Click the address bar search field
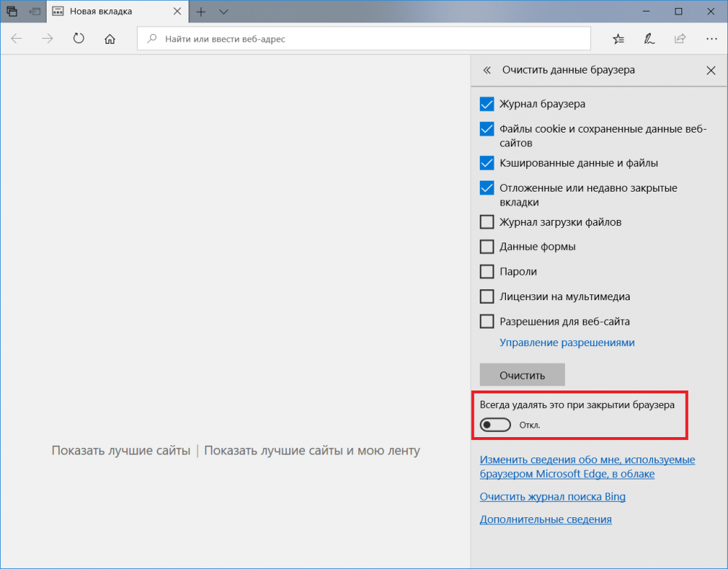 pos(364,39)
